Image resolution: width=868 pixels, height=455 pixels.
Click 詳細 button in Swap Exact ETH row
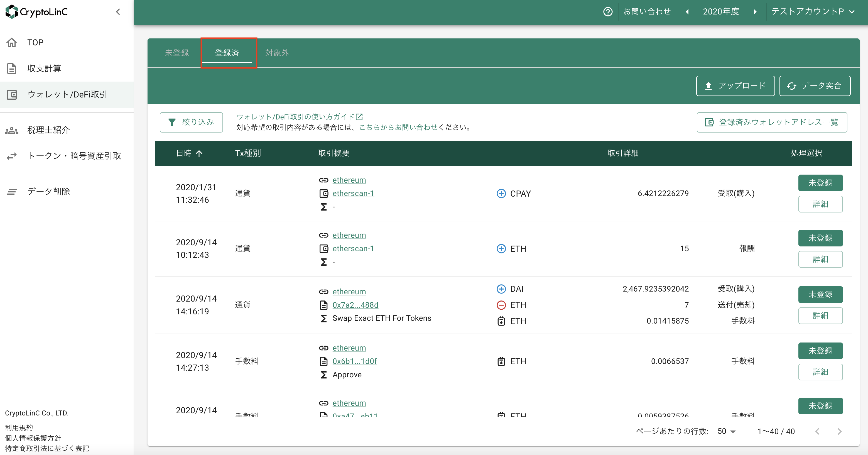tap(820, 315)
